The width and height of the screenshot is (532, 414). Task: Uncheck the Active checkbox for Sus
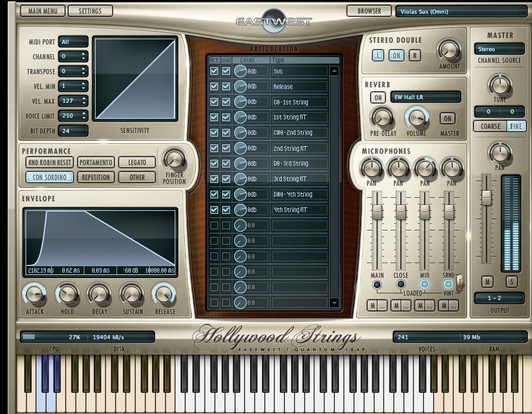pyautogui.click(x=214, y=71)
